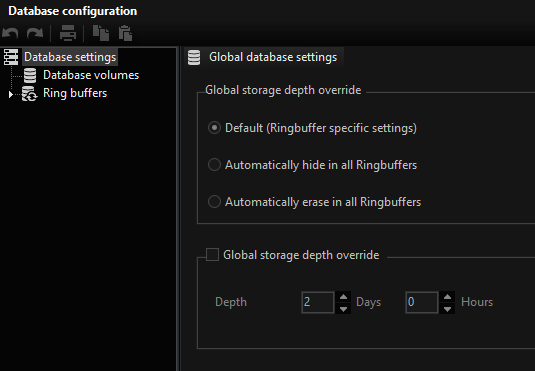This screenshot has height=371, width=535.
Task: Select Default Ringbuffer specific settings radio
Action: pos(214,128)
